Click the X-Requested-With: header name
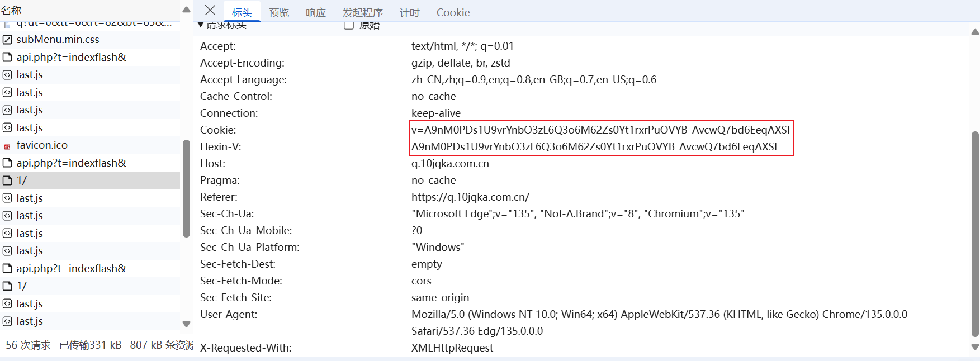Image resolution: width=980 pixels, height=361 pixels. tap(245, 348)
